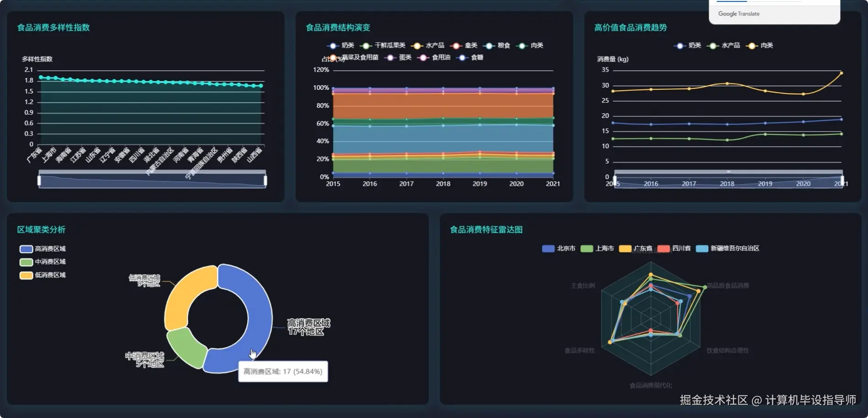The image size is (868, 418).
Task: Click right zoom handle of 多样性指数 slider
Action: pyautogui.click(x=266, y=181)
